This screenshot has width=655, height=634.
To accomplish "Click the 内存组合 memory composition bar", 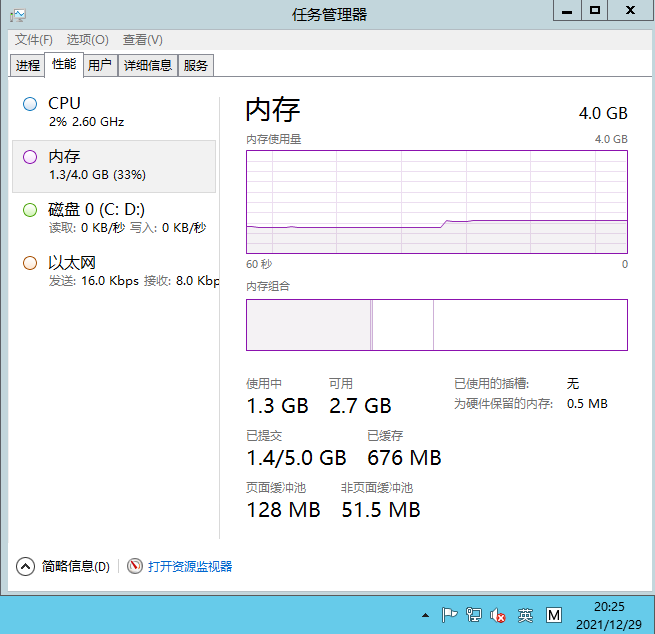I will pyautogui.click(x=436, y=325).
